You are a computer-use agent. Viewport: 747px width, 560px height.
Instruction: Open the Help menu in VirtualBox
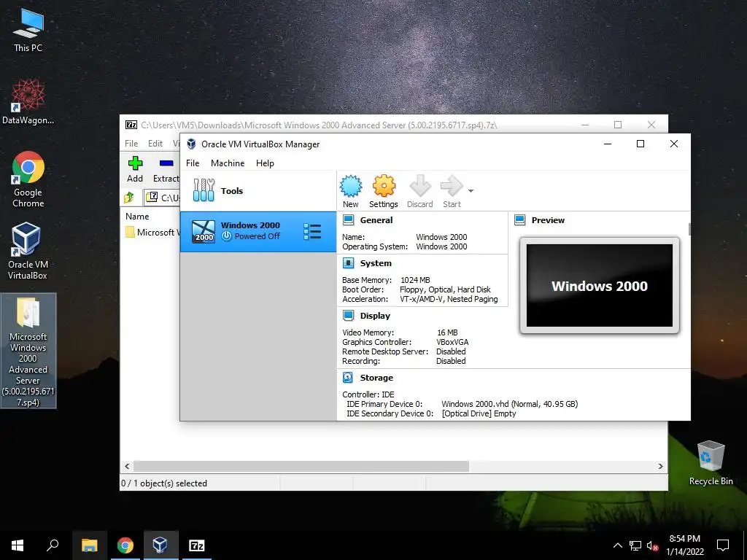point(265,163)
